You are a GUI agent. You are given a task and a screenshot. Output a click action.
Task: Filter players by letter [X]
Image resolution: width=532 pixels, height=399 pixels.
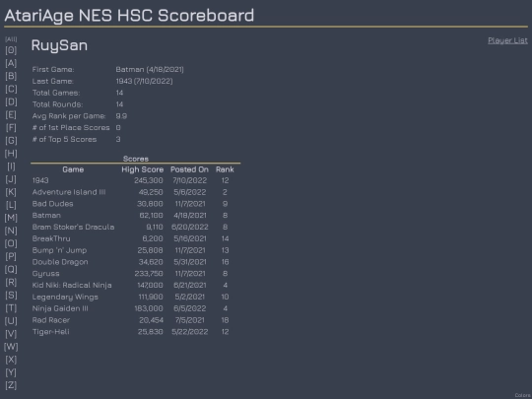point(11,360)
